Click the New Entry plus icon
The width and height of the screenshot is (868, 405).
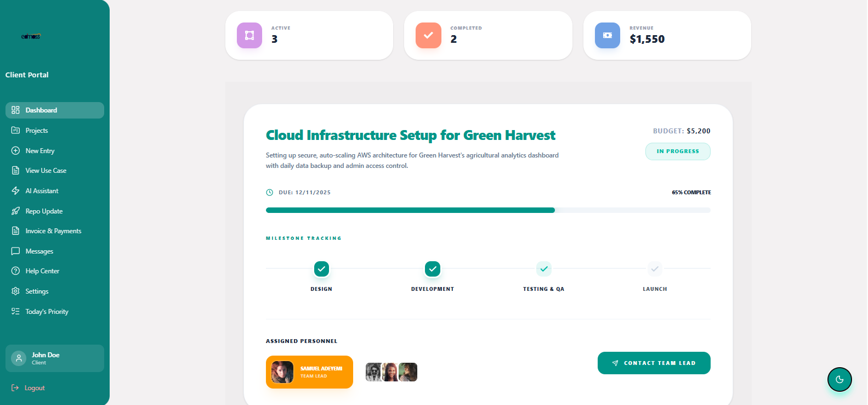[x=15, y=150]
